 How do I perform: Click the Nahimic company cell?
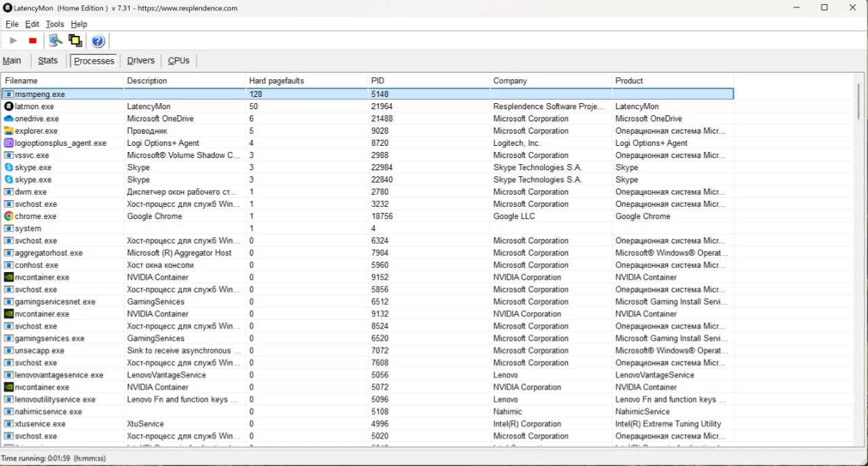[x=508, y=412]
